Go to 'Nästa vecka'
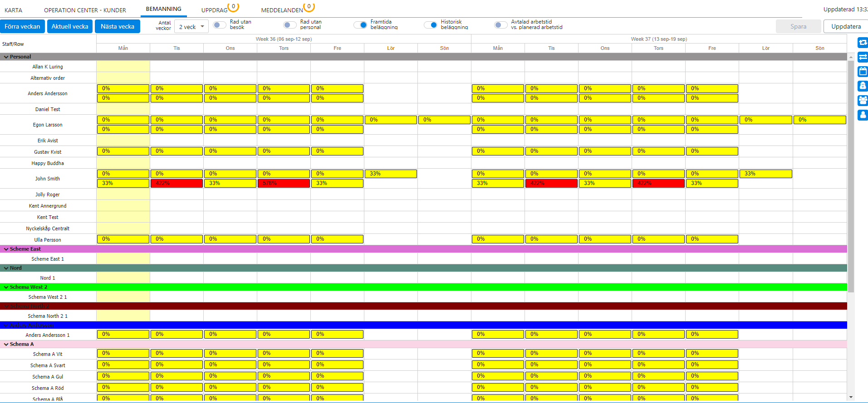Image resolution: width=868 pixels, height=403 pixels. tap(118, 26)
